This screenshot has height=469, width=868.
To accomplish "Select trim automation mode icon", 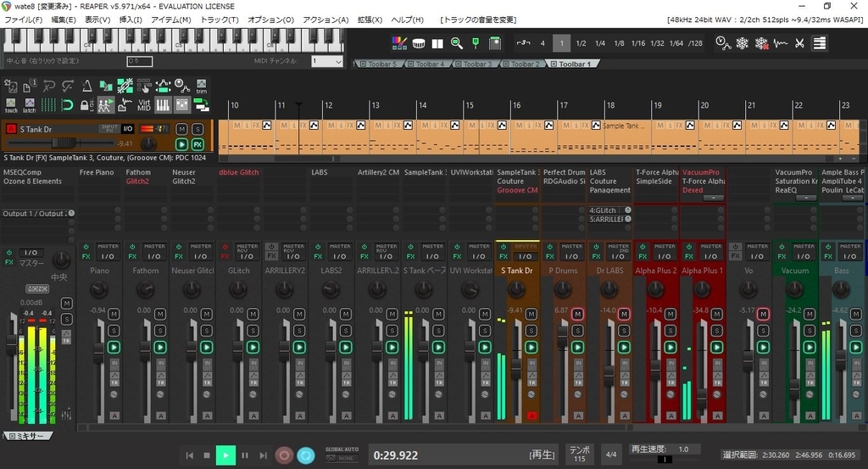I will (x=202, y=86).
